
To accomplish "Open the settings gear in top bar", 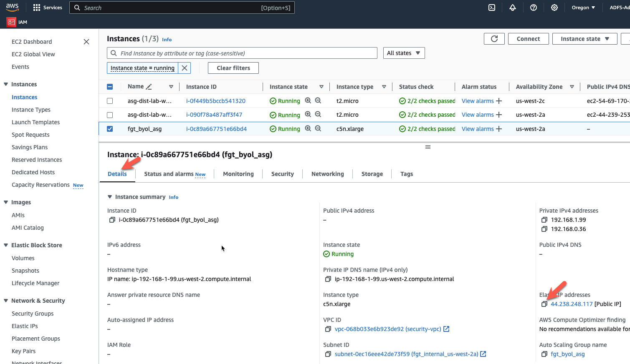I will coord(554,8).
